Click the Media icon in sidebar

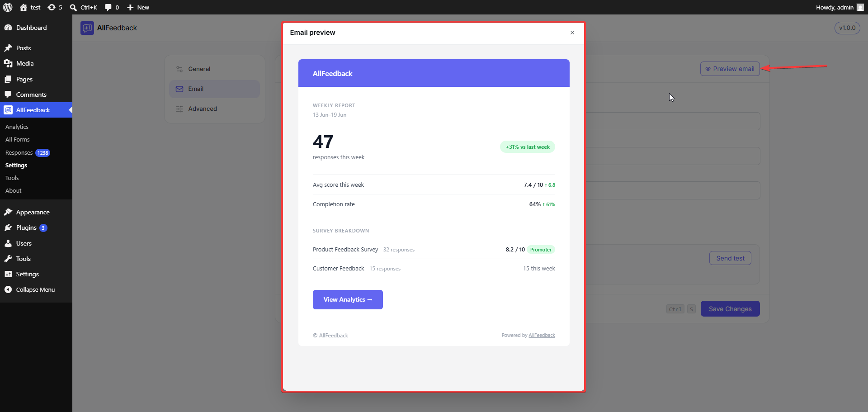point(8,63)
